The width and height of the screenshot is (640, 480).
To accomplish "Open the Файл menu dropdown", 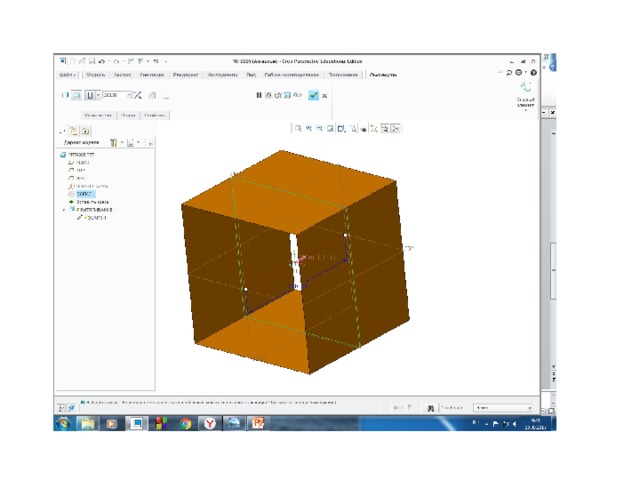I will point(68,74).
